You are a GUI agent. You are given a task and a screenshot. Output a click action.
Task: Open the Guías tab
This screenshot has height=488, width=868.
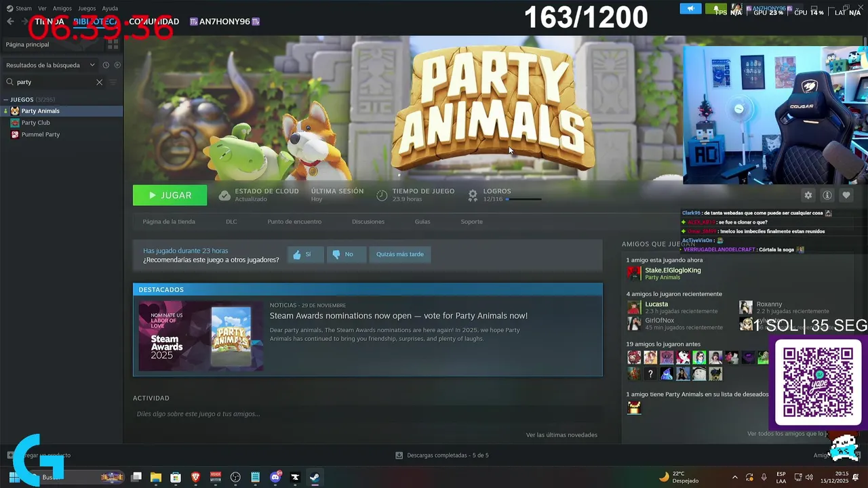(x=422, y=222)
